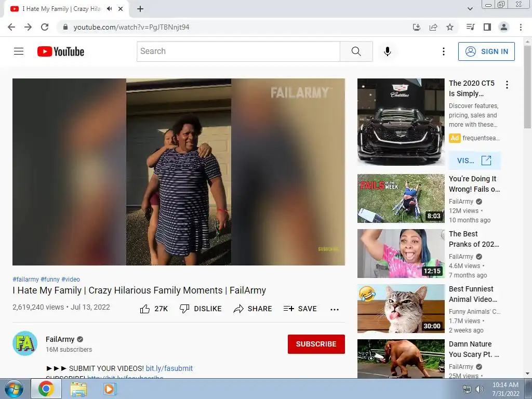This screenshot has width=532, height=399.
Task: Toggle Chrome side panel
Action: tap(487, 27)
